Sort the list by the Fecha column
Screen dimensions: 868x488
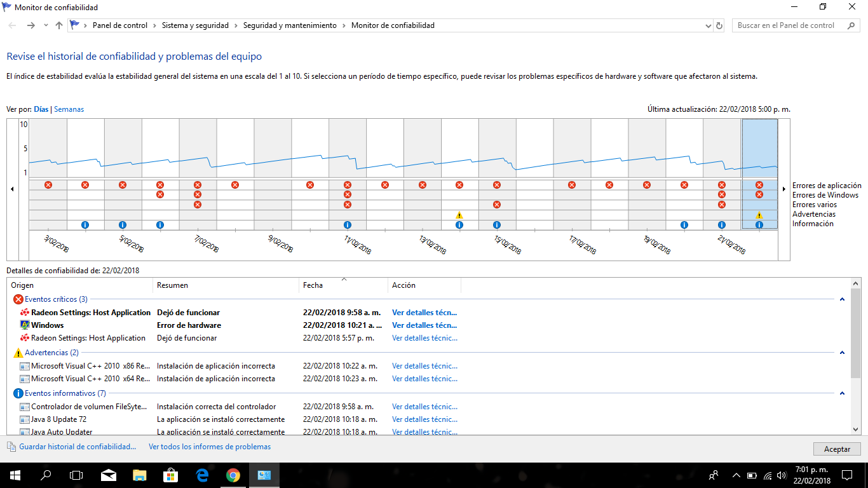343,285
